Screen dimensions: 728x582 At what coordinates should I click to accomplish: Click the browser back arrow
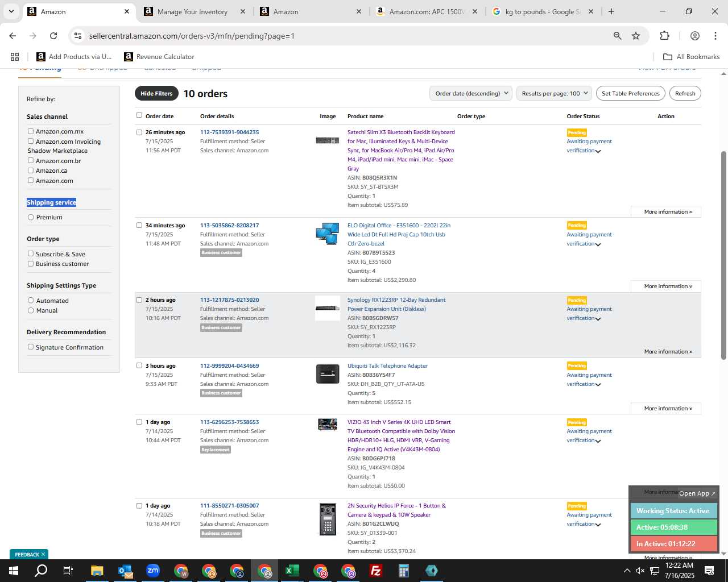click(13, 36)
